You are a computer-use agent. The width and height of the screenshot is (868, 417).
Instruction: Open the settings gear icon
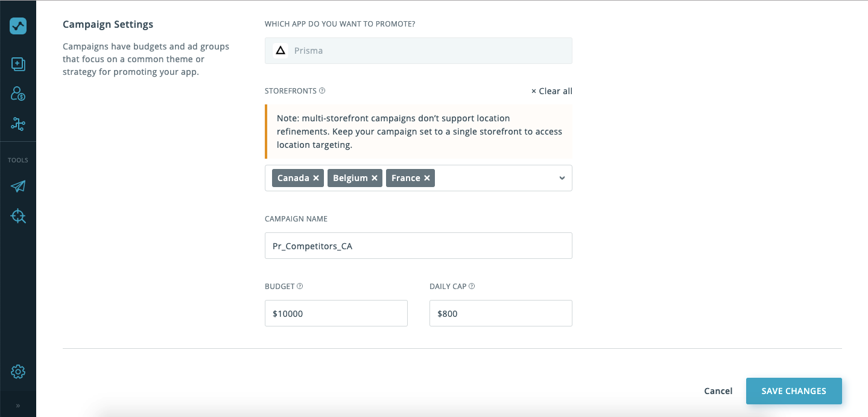[x=18, y=372]
